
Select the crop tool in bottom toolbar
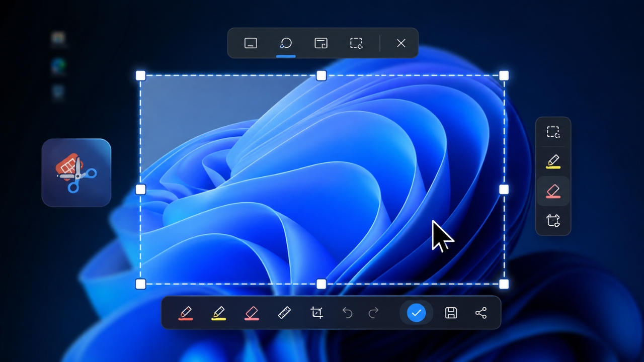[x=316, y=313]
